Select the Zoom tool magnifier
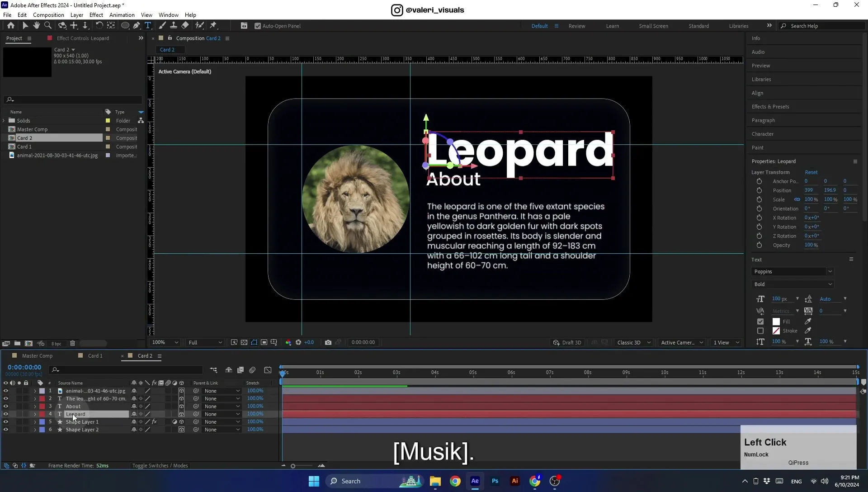 tap(48, 26)
